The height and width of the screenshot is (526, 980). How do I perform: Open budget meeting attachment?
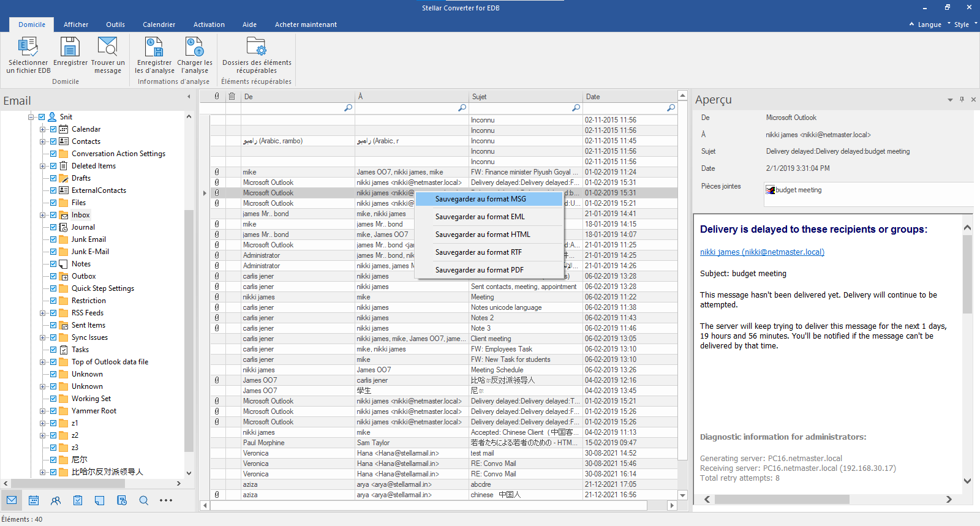pyautogui.click(x=794, y=190)
